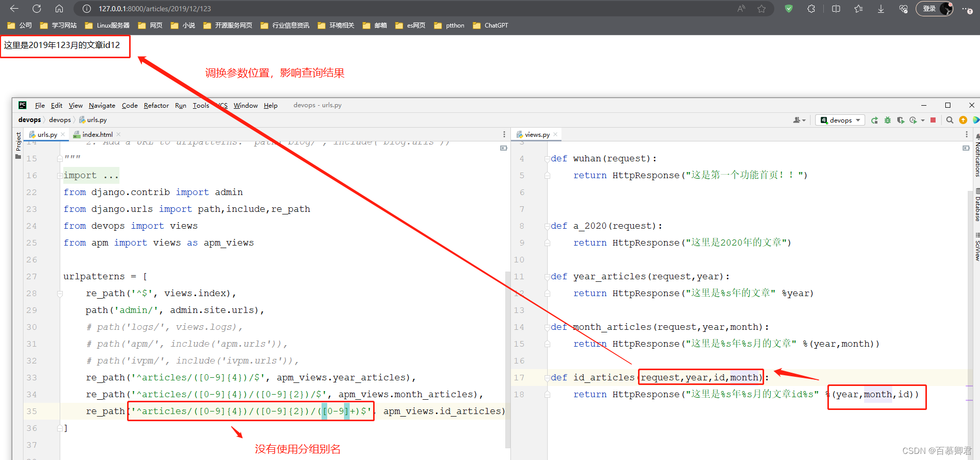The image size is (980, 460).
Task: Click orange IDE update icon
Action: click(x=963, y=120)
